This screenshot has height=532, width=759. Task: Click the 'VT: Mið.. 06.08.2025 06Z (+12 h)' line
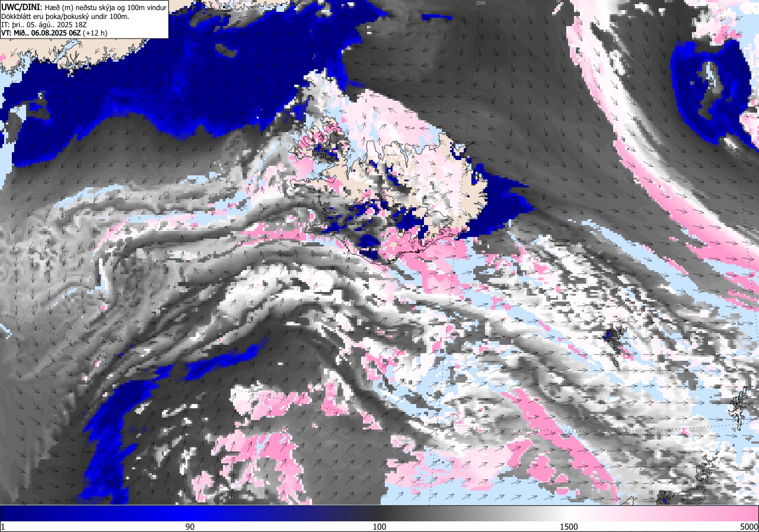(55, 33)
